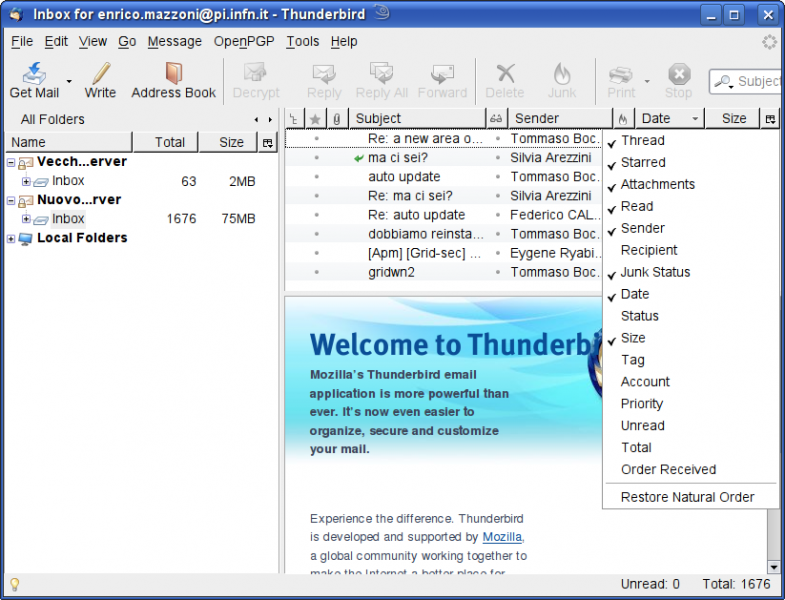Click the Stop toolbar icon
The height and width of the screenshot is (600, 785).
(679, 74)
